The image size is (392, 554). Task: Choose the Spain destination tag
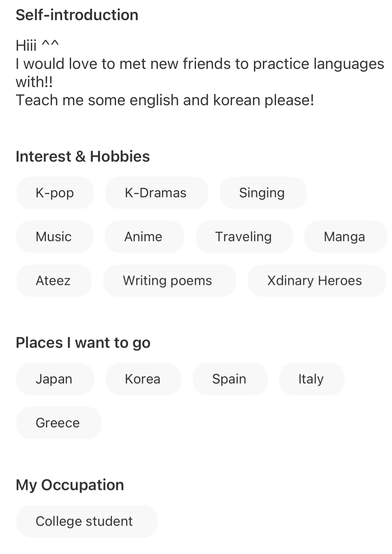[230, 379]
